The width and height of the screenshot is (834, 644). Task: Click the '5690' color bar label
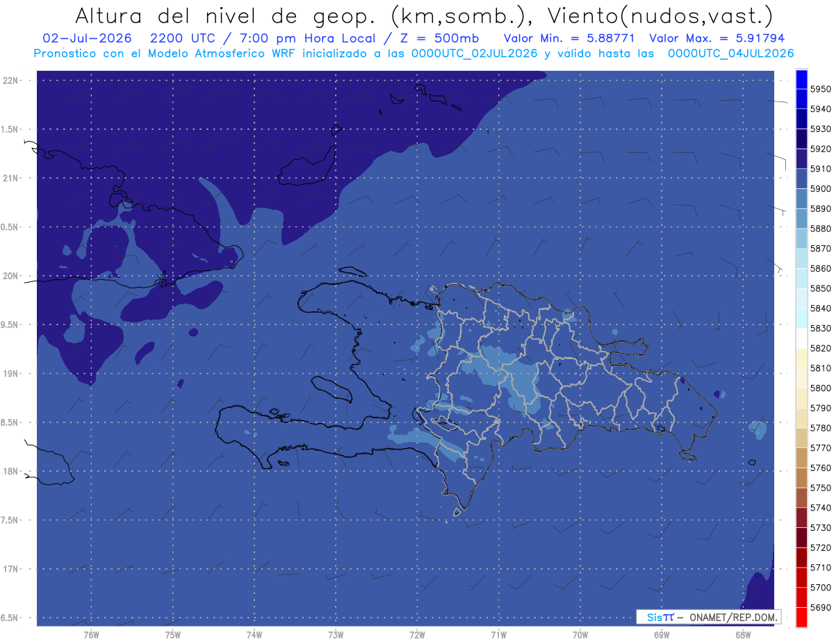point(821,607)
